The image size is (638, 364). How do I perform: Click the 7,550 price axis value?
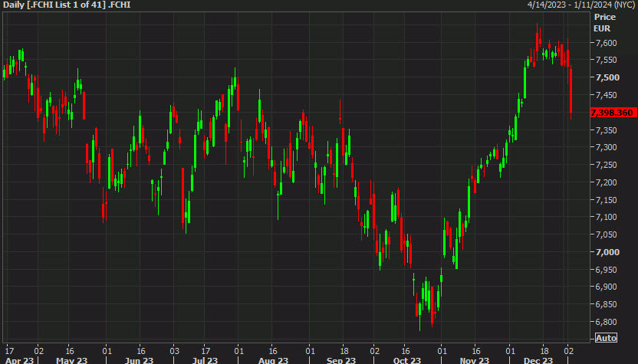tap(607, 60)
